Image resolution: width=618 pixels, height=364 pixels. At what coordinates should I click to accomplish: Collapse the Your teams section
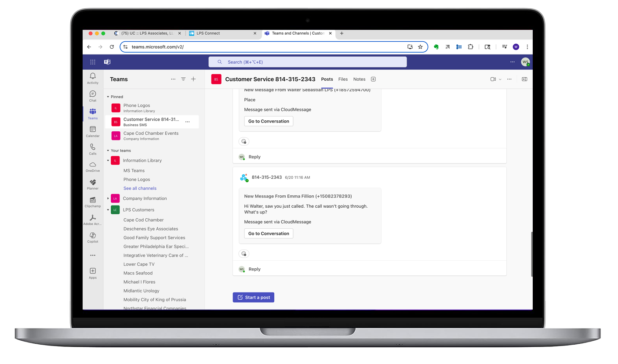(x=108, y=151)
